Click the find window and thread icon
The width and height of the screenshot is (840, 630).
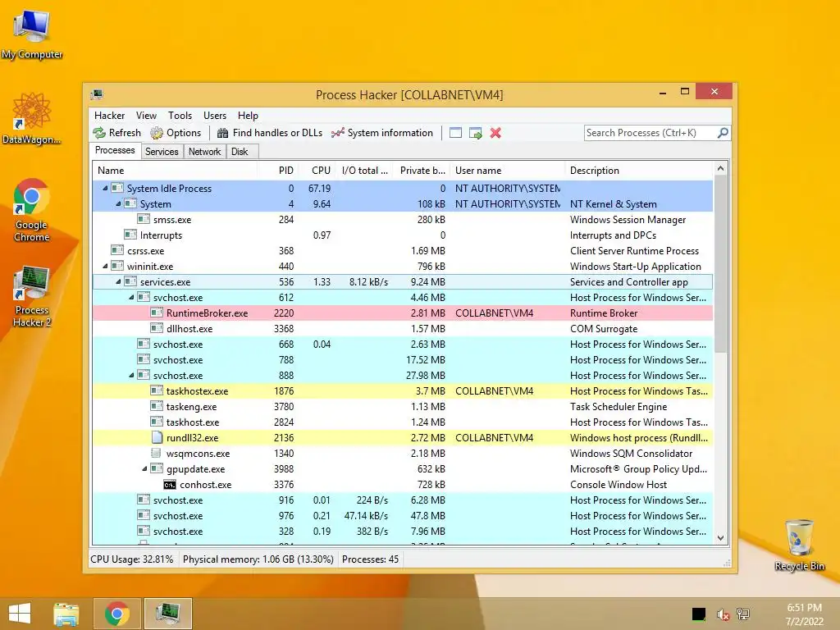(x=475, y=133)
